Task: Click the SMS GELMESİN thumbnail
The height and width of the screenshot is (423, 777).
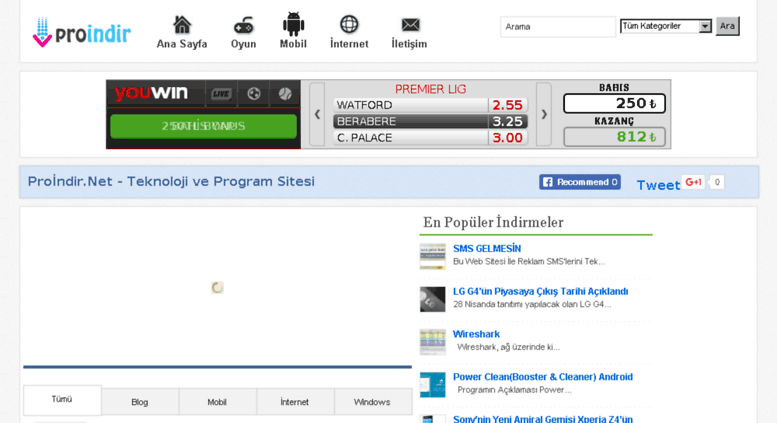Action: [x=433, y=257]
